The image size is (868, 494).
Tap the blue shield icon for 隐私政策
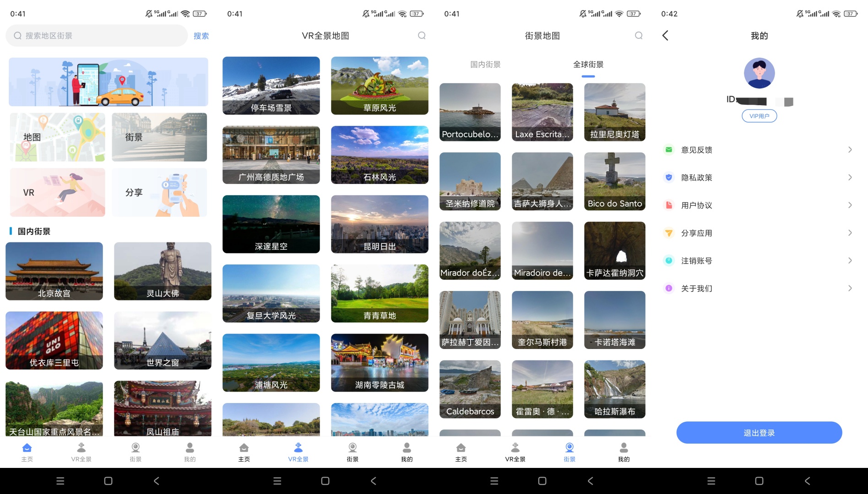(669, 177)
